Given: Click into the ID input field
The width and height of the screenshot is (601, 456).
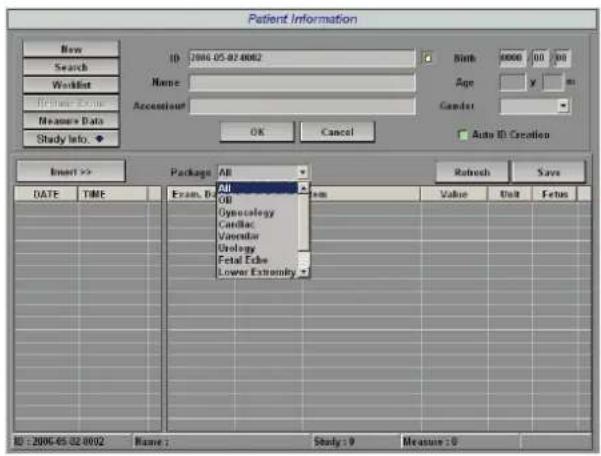Looking at the screenshot, I should click(x=302, y=58).
